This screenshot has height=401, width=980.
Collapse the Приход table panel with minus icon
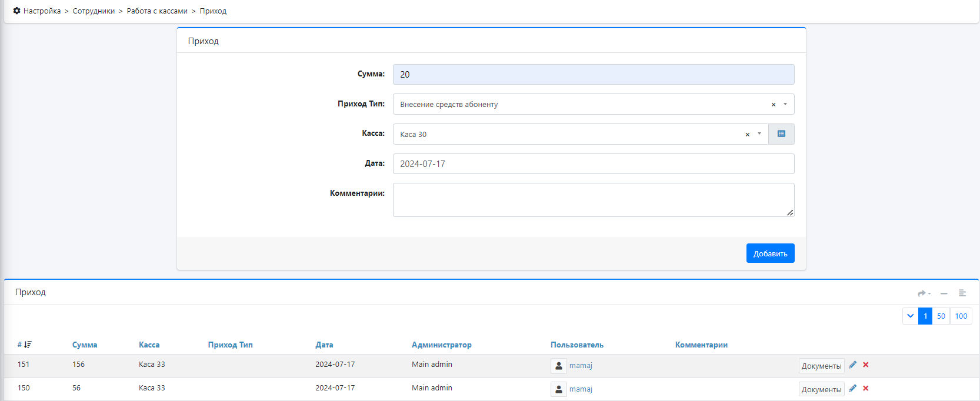pos(944,293)
